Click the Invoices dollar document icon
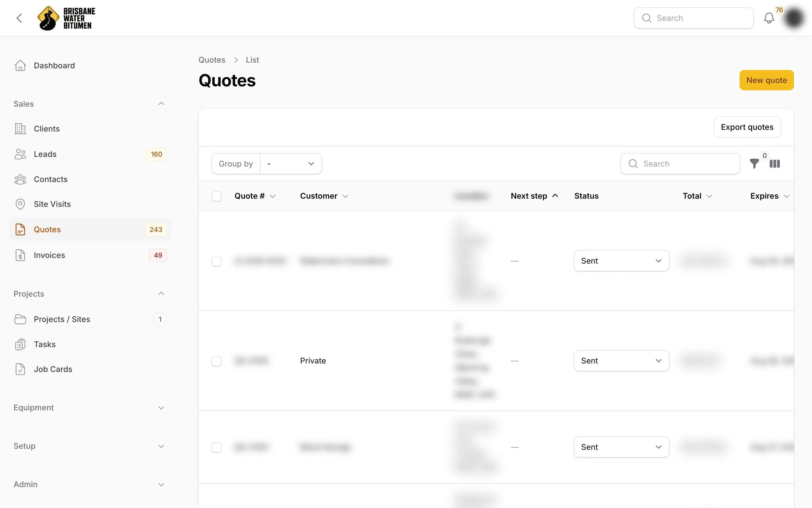This screenshot has width=812, height=508. point(20,255)
